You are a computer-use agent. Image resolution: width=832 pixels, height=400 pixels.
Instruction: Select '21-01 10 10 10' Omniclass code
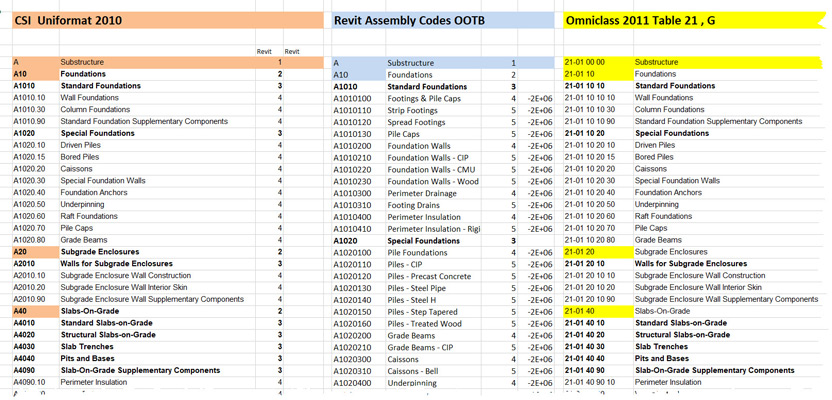click(x=599, y=98)
